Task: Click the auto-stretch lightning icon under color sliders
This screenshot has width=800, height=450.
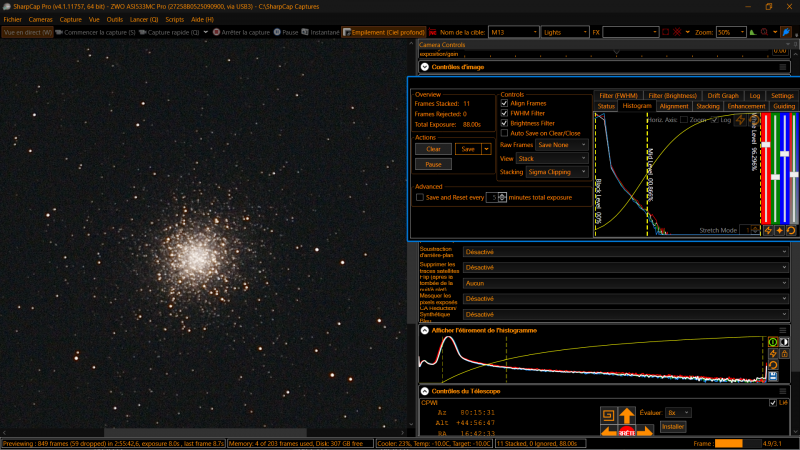Action: (768, 230)
